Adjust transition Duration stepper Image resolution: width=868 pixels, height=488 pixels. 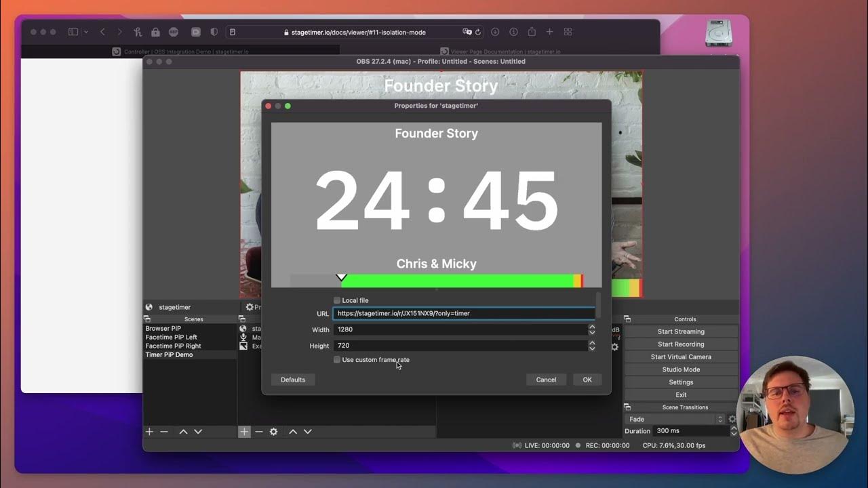[734, 431]
